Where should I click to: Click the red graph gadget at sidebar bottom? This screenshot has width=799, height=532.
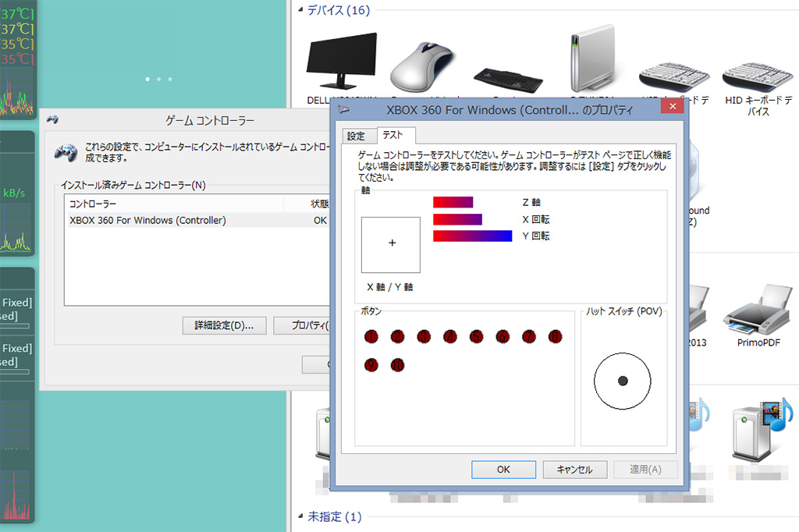(16, 495)
